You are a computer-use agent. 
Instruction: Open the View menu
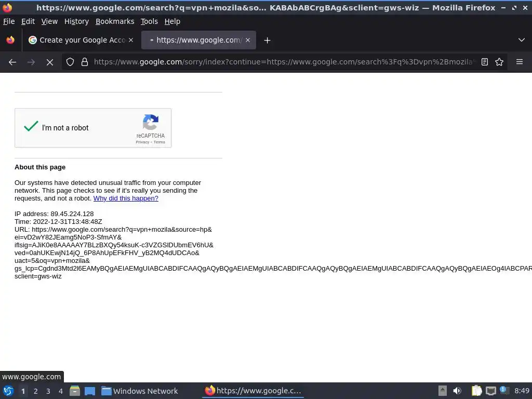click(x=49, y=21)
